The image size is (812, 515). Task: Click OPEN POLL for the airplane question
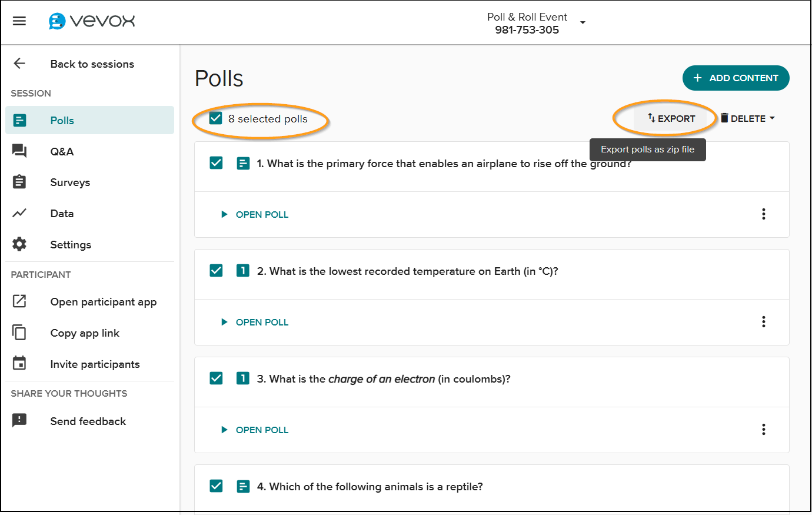coord(255,215)
